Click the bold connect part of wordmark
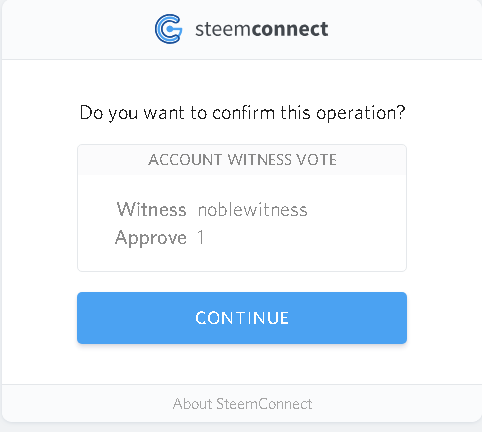This screenshot has height=432, width=482. (x=290, y=29)
